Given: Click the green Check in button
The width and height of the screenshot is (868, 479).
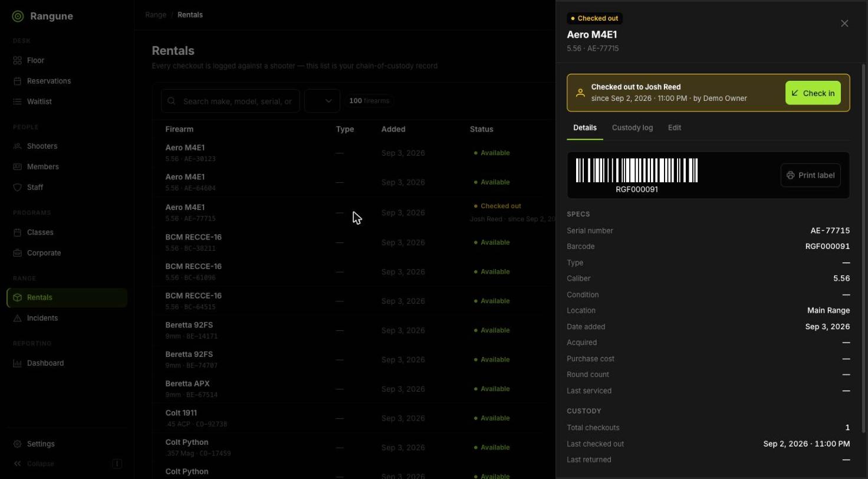Looking at the screenshot, I should (x=813, y=93).
